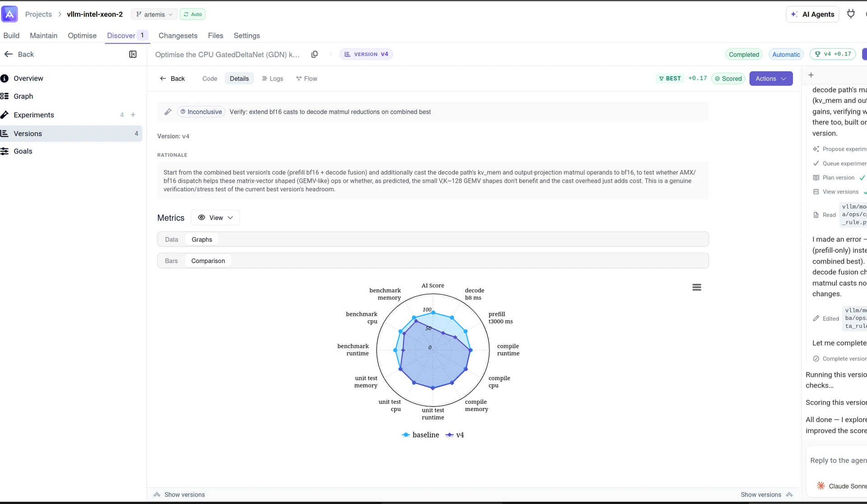Click the plug connection icon
The height and width of the screenshot is (504, 867).
click(851, 14)
